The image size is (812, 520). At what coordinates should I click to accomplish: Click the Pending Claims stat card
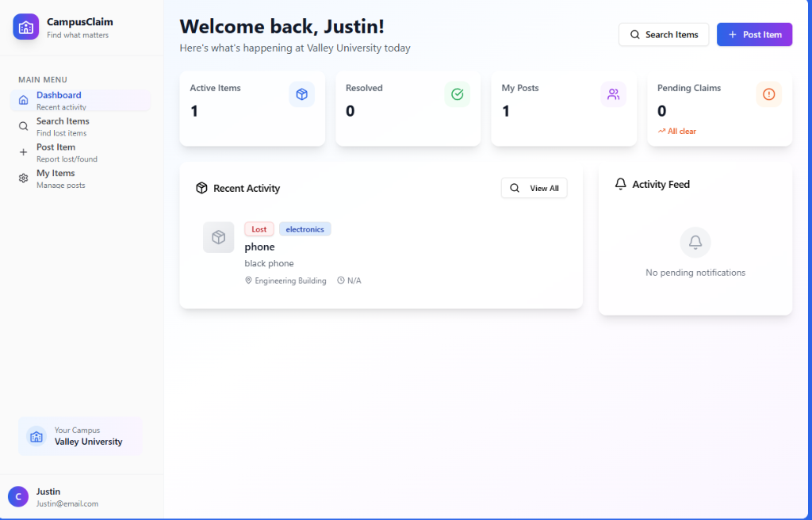(720, 109)
